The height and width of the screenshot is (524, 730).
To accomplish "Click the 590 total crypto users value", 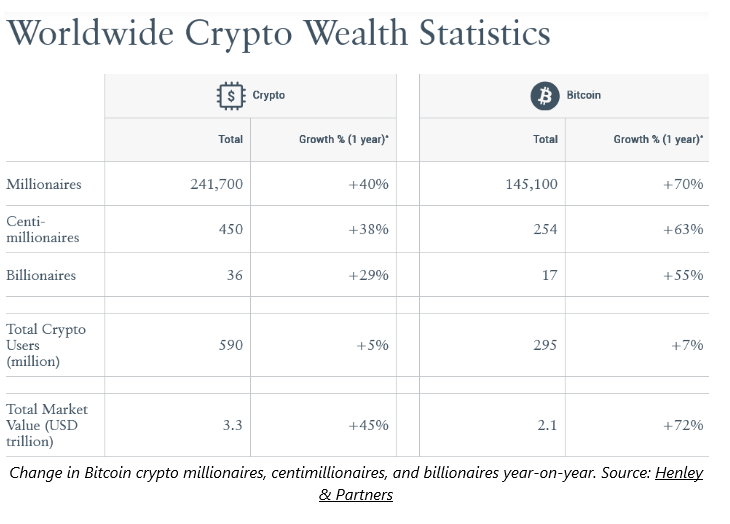I will (x=231, y=345).
